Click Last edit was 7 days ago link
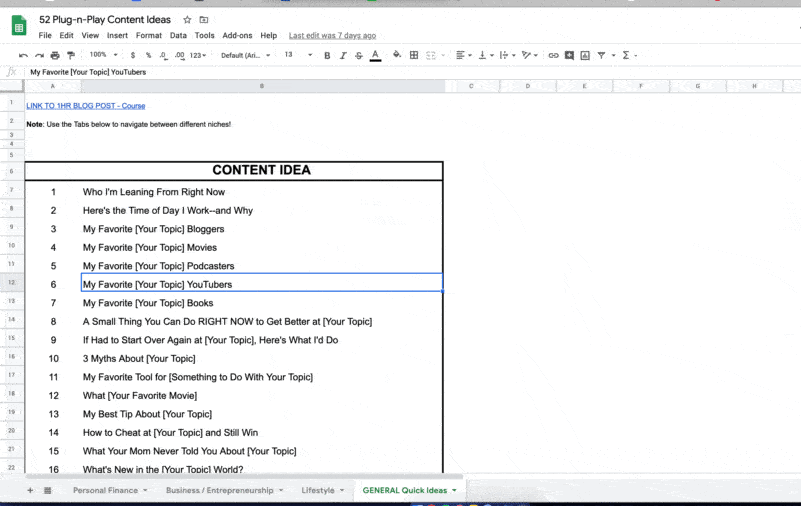This screenshot has height=506, width=801. (x=332, y=35)
